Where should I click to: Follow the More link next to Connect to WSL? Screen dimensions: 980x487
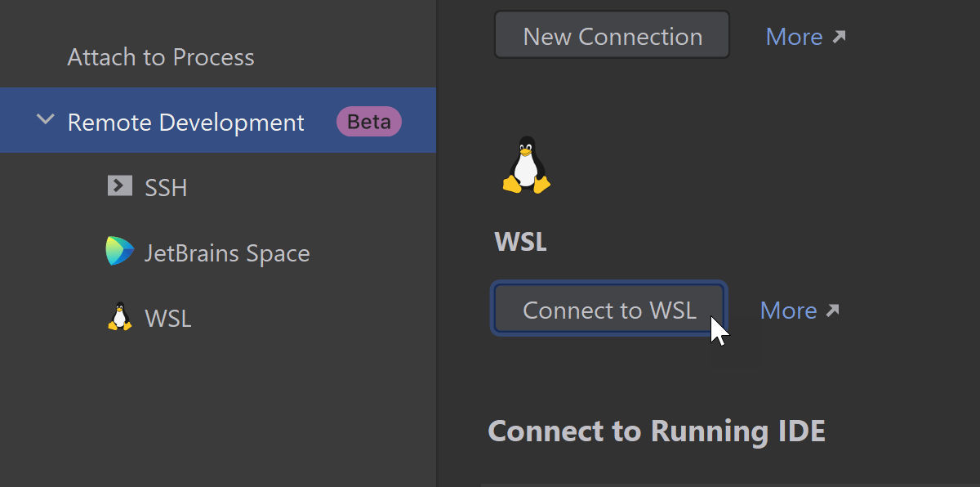[x=788, y=311]
